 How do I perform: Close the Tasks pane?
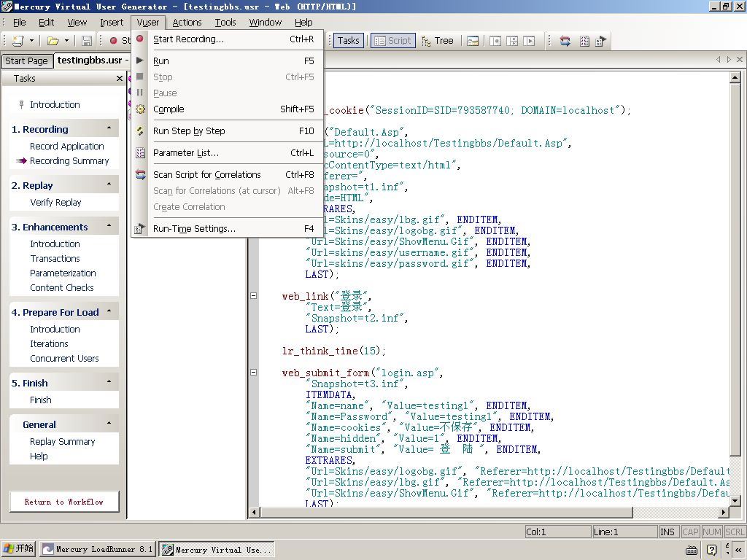[120, 79]
